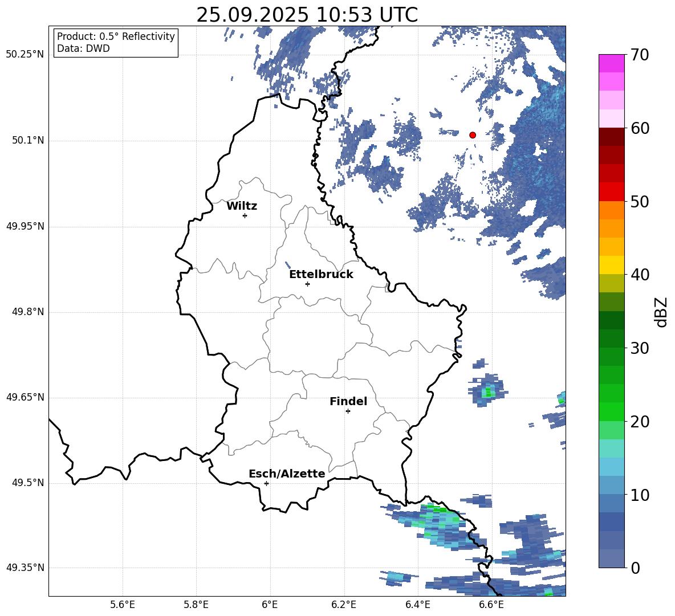Click the 49.65°N latitude label
Viewport: 675px width, 616px height.
pos(25,397)
